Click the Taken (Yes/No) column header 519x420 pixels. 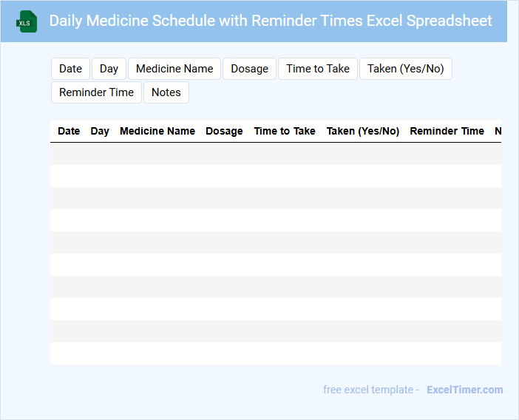[x=363, y=131]
